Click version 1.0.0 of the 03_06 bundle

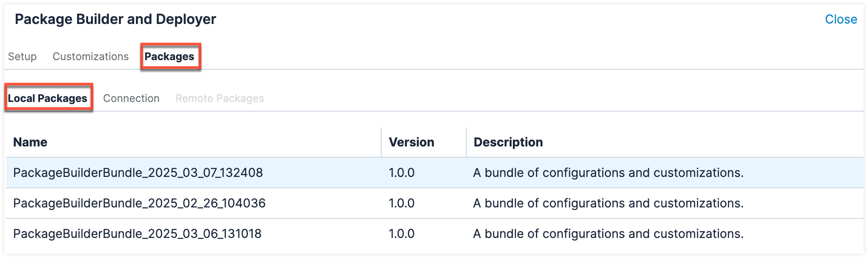pyautogui.click(x=401, y=234)
